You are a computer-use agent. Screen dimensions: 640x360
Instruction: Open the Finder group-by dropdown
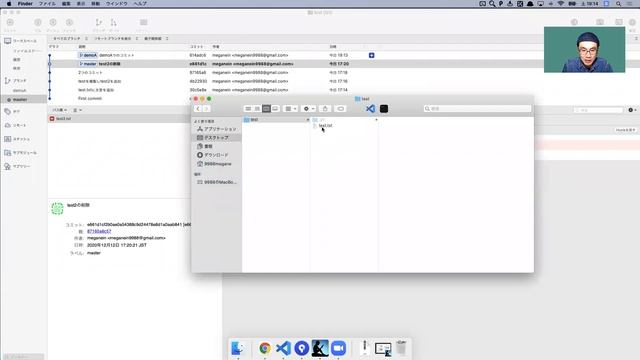pyautogui.click(x=291, y=109)
